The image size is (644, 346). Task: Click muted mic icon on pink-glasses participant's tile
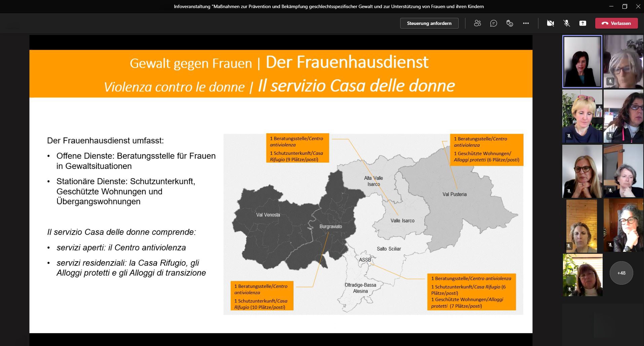click(569, 136)
